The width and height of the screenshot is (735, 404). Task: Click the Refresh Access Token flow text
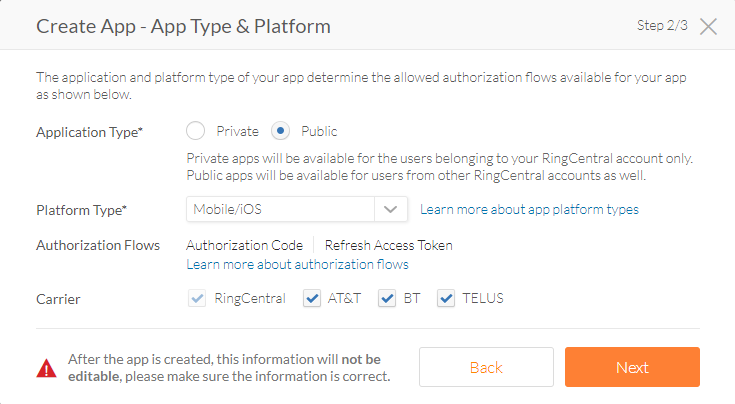(388, 245)
